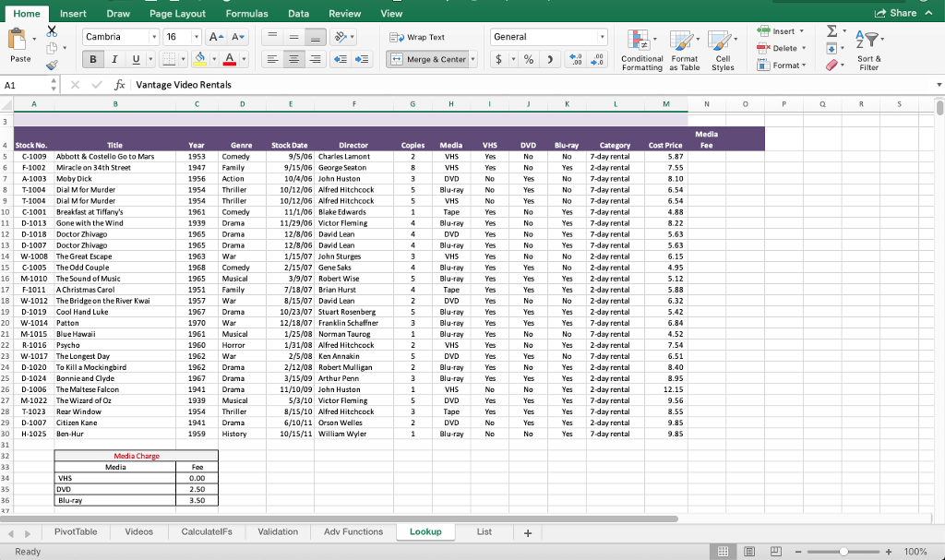Click the Delete cells button

pos(782,48)
